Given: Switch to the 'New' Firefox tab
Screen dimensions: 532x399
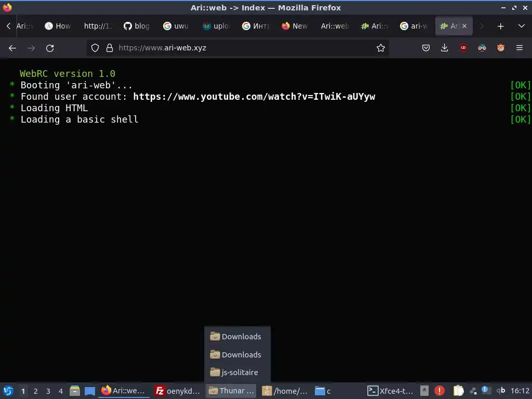Looking at the screenshot, I should 295,26.
